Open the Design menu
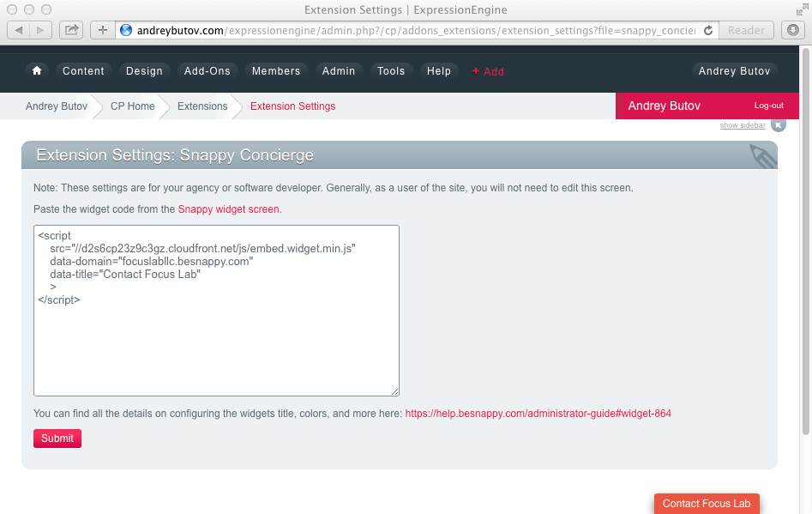Image resolution: width=812 pixels, height=514 pixels. pyautogui.click(x=144, y=71)
